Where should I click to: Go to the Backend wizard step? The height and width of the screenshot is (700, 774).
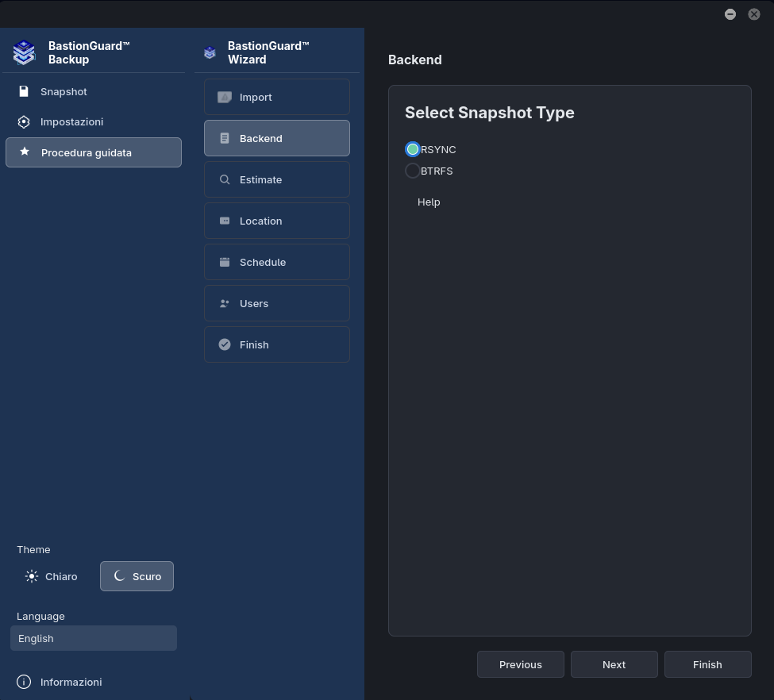pyautogui.click(x=277, y=138)
